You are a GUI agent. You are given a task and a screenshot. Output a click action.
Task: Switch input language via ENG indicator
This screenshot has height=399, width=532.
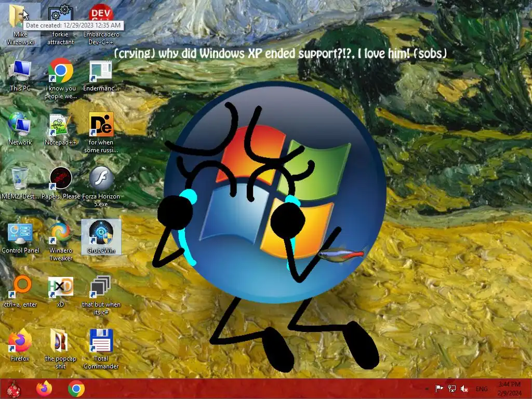(482, 389)
